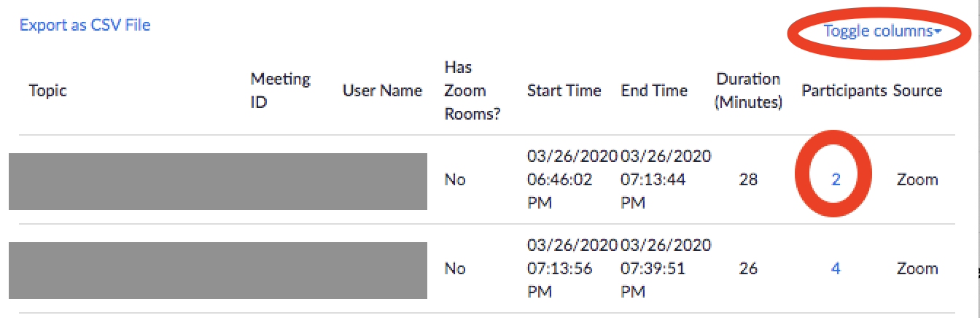Open the Toggle columns dropdown
Viewport: 980px width, 318px height.
[882, 31]
